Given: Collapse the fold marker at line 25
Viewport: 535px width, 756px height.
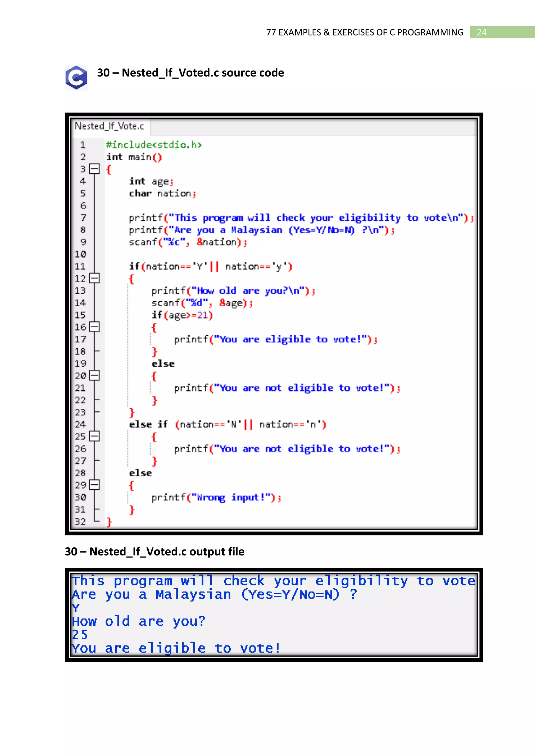Looking at the screenshot, I should coord(95,436).
